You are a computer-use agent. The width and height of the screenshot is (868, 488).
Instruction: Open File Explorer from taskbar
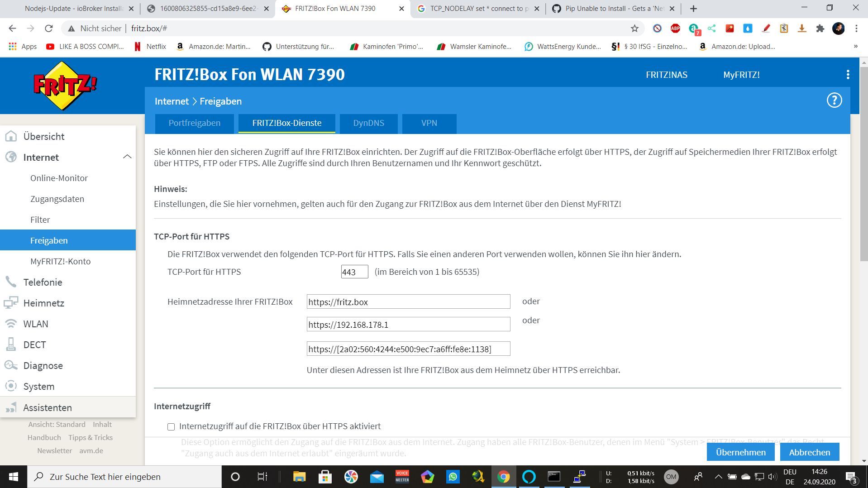pos(299,477)
